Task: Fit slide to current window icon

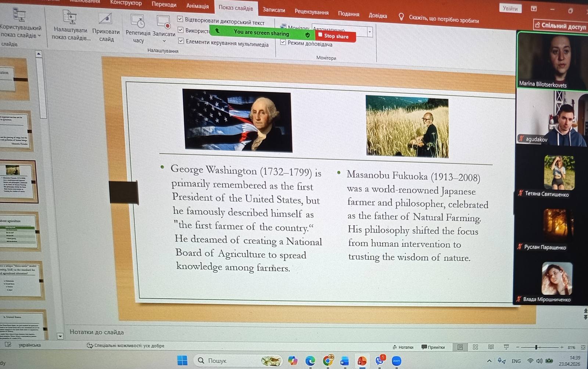Action: click(583, 347)
